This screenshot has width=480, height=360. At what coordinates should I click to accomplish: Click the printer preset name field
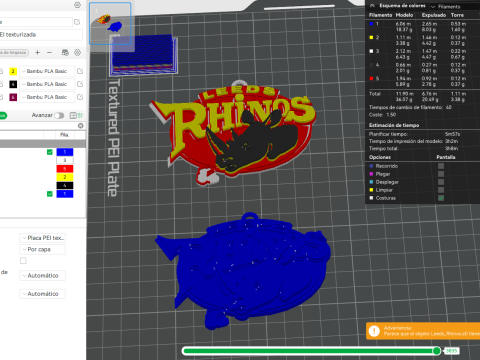click(36, 22)
